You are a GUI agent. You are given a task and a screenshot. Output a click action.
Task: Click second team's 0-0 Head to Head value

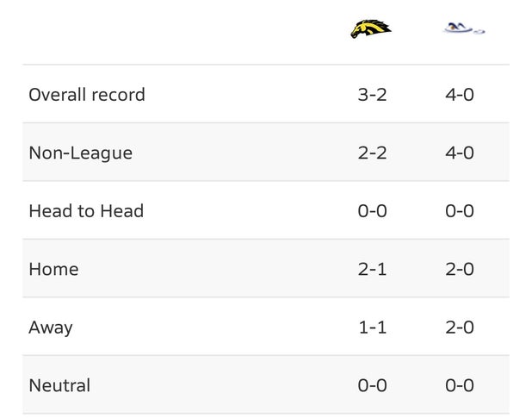[x=460, y=211]
